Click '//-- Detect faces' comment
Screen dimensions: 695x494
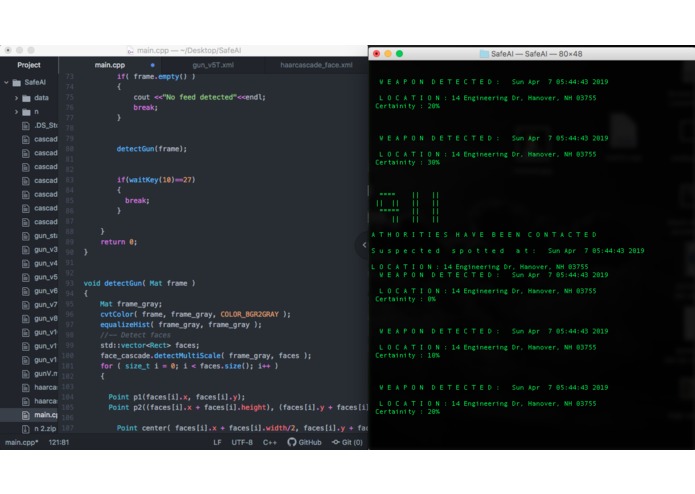[135, 335]
